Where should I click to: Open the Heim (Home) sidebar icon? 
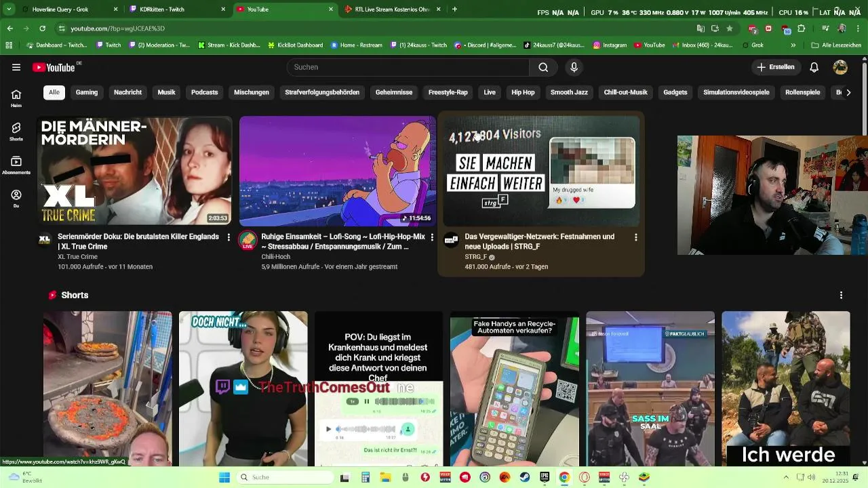16,98
